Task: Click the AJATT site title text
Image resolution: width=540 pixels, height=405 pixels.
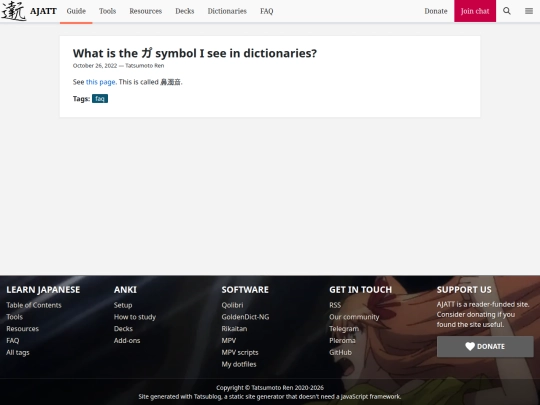Action: pos(43,11)
